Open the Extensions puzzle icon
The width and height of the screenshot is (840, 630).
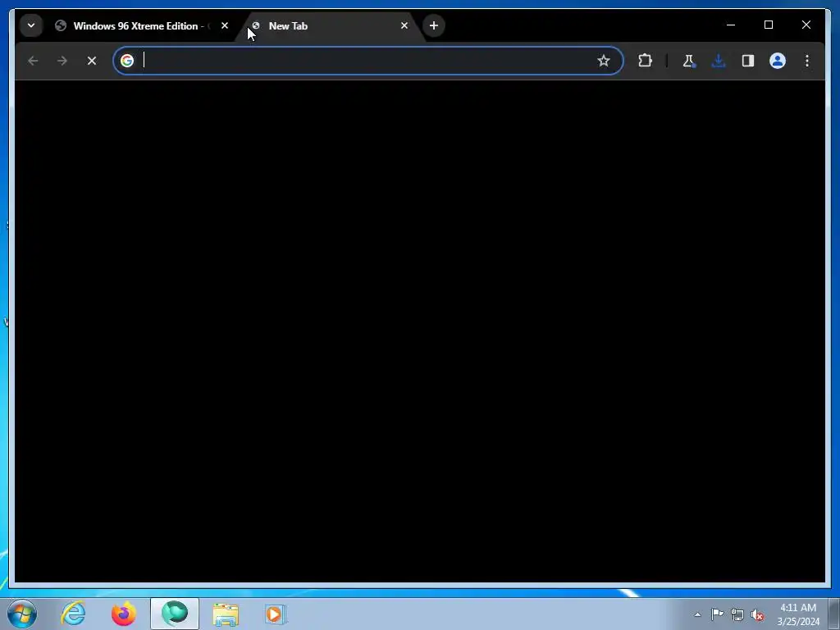coord(645,61)
